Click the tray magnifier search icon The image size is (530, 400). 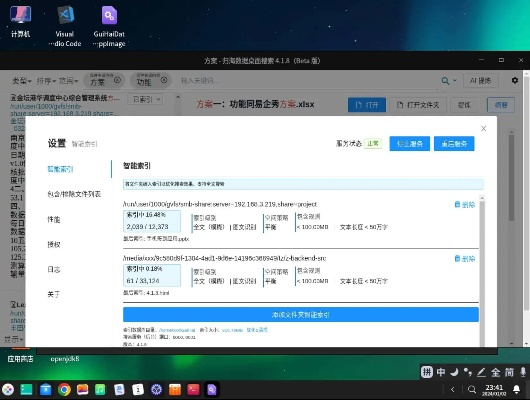tap(472, 390)
